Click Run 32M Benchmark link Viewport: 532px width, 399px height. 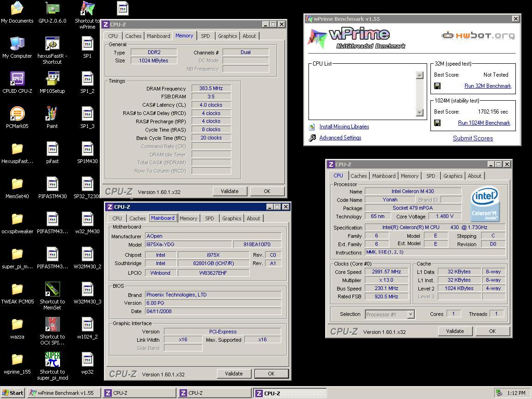coord(488,86)
